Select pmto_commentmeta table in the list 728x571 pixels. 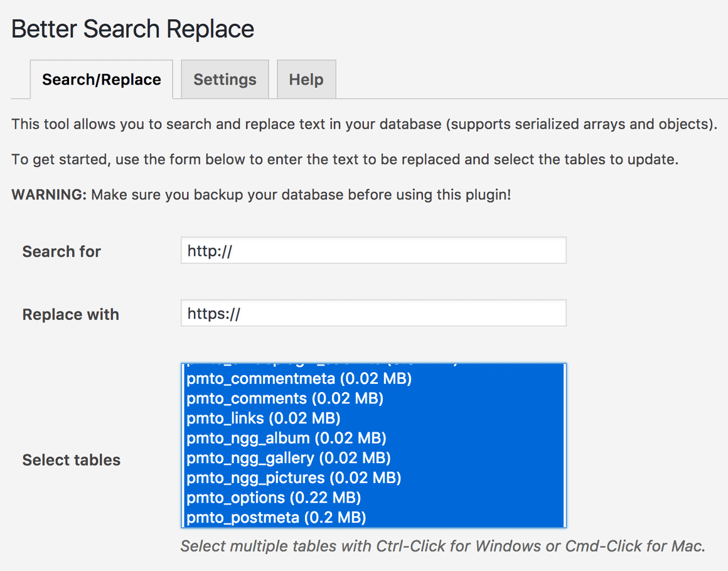299,378
